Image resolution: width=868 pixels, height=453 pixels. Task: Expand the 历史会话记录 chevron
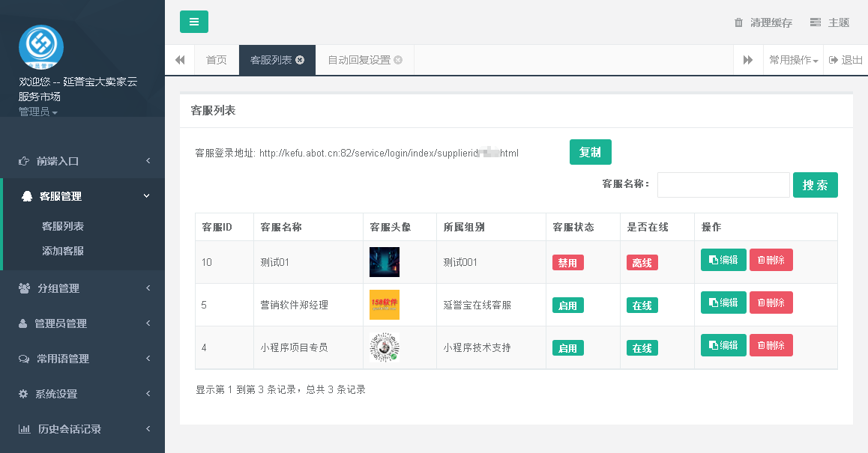coord(148,428)
